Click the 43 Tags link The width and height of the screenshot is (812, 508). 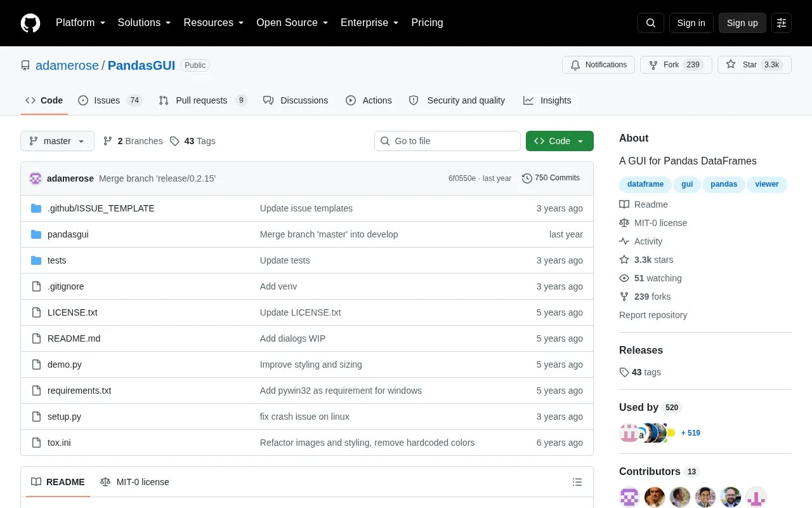(x=193, y=141)
